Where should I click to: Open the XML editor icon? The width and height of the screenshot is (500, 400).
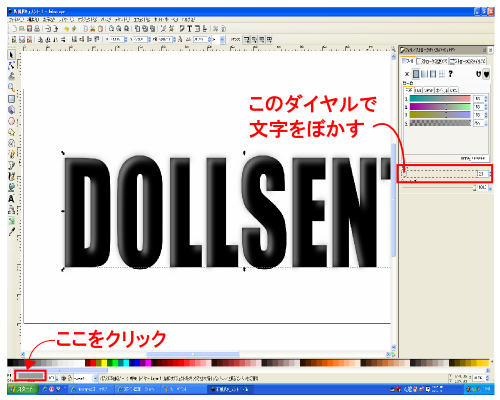point(197,29)
